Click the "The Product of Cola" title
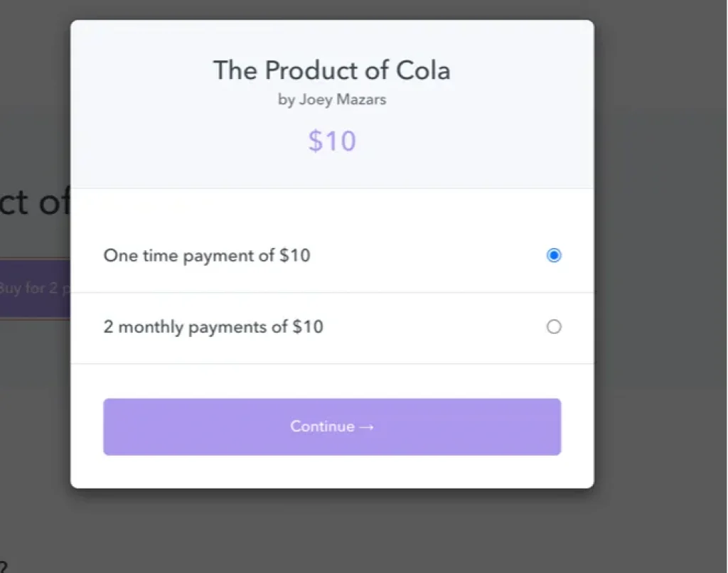Screen dimensions: 728x573 coord(331,70)
